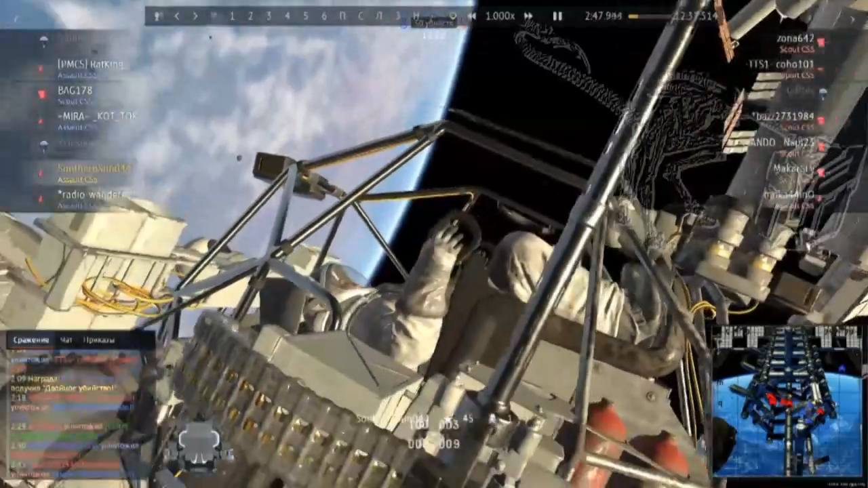868x488 pixels.
Task: Switch to next player with right chevron
Action: (x=195, y=16)
